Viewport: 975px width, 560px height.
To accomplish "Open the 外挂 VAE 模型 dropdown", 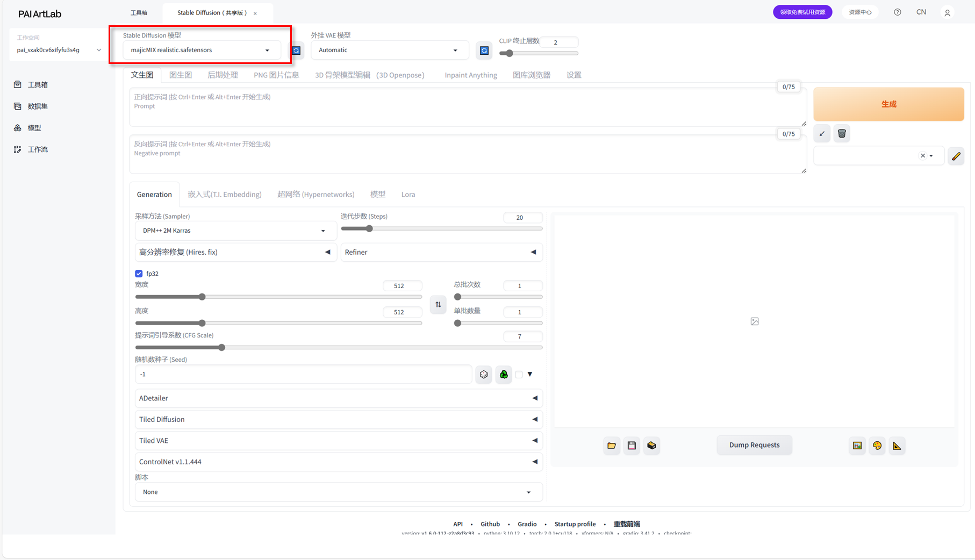I will (390, 50).
